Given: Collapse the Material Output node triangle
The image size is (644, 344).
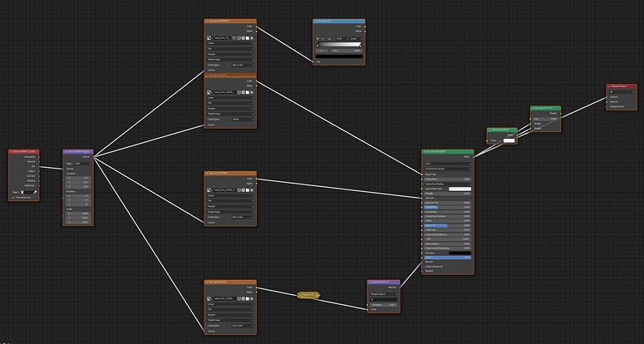Looking at the screenshot, I should [x=609, y=86].
